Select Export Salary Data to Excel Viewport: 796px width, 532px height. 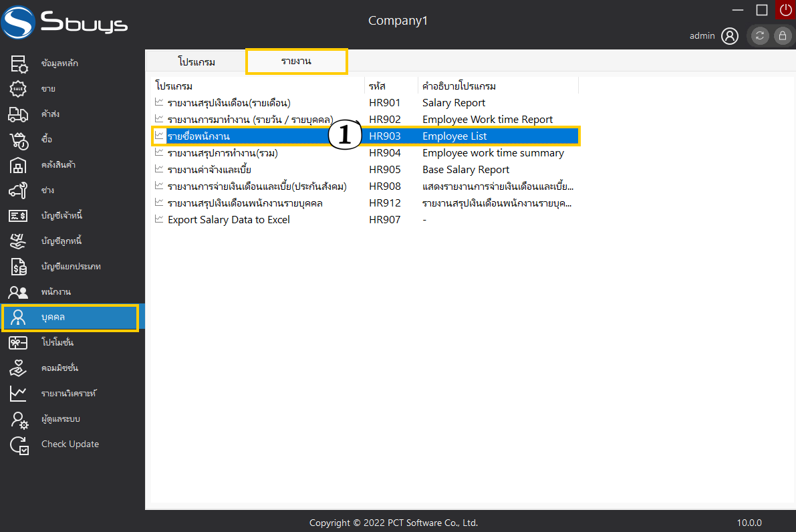tap(229, 220)
